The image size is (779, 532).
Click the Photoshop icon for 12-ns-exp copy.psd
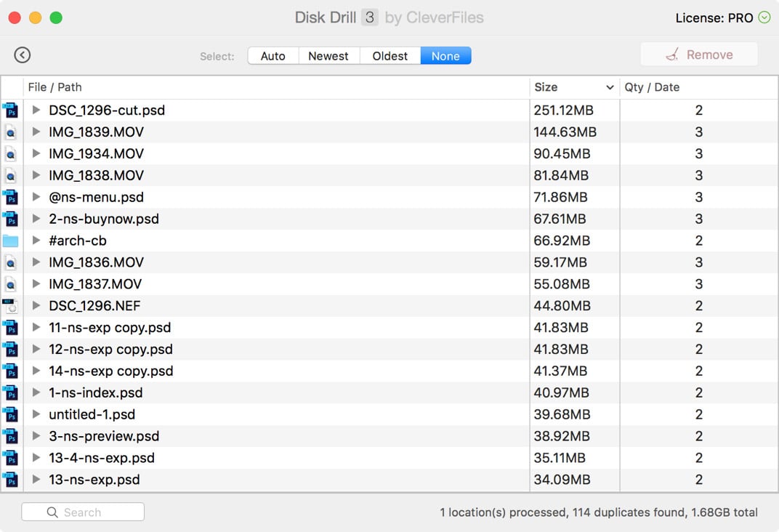point(11,349)
